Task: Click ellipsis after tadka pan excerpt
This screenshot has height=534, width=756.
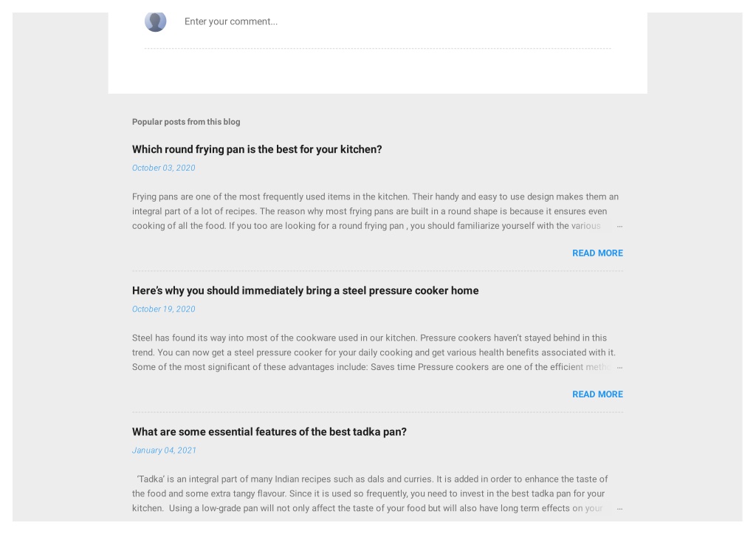Action: click(x=619, y=508)
